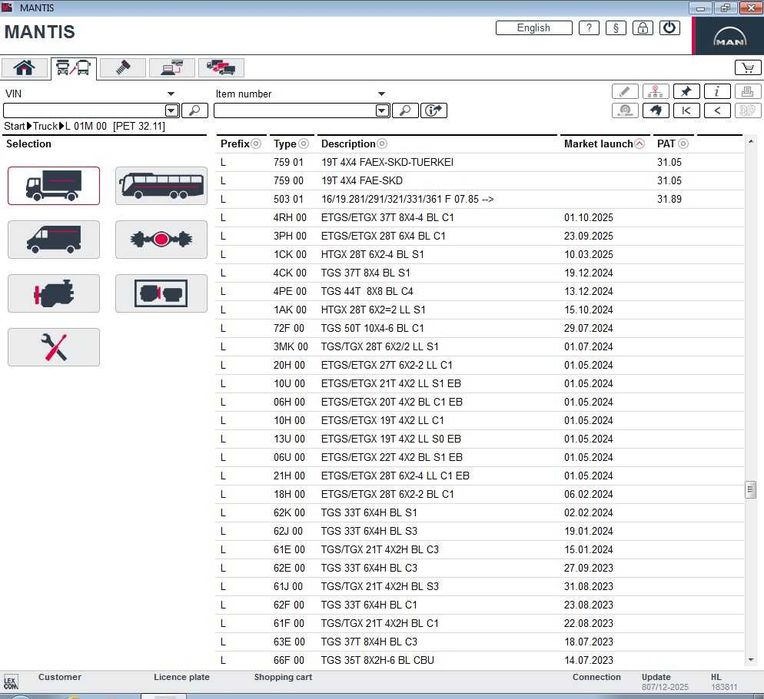
Task: Click the vertical scrollbar thumb
Action: point(750,490)
